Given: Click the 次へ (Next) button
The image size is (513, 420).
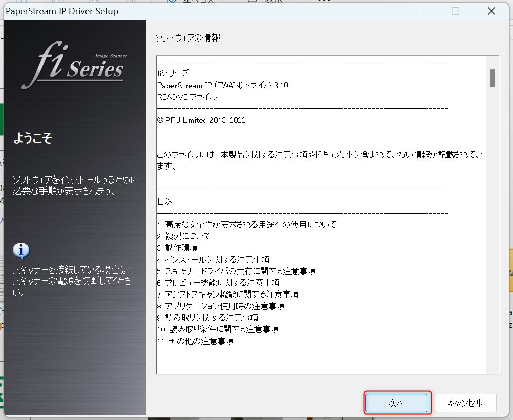Looking at the screenshot, I should coord(396,403).
